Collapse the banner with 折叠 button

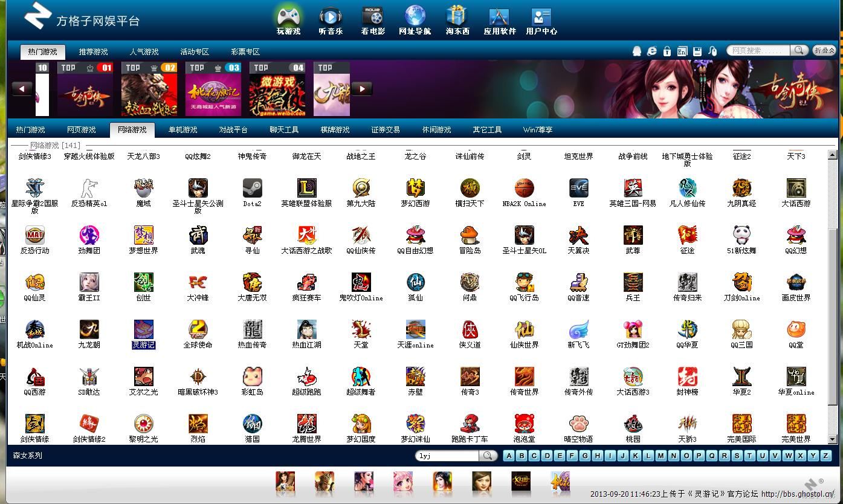pyautogui.click(x=824, y=51)
